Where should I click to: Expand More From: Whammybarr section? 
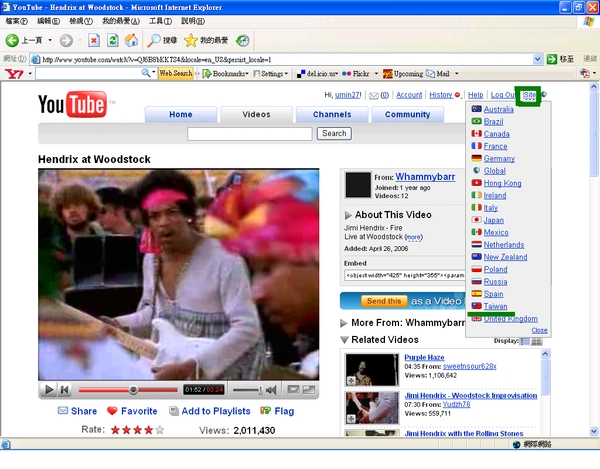pyautogui.click(x=344, y=323)
